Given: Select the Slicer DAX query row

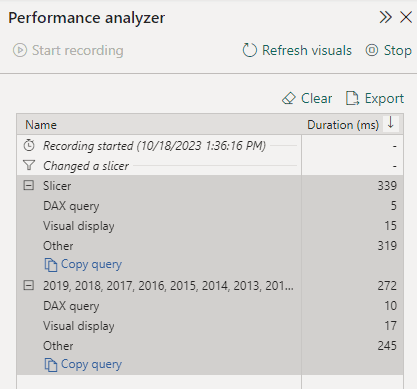Looking at the screenshot, I should click(210, 206).
